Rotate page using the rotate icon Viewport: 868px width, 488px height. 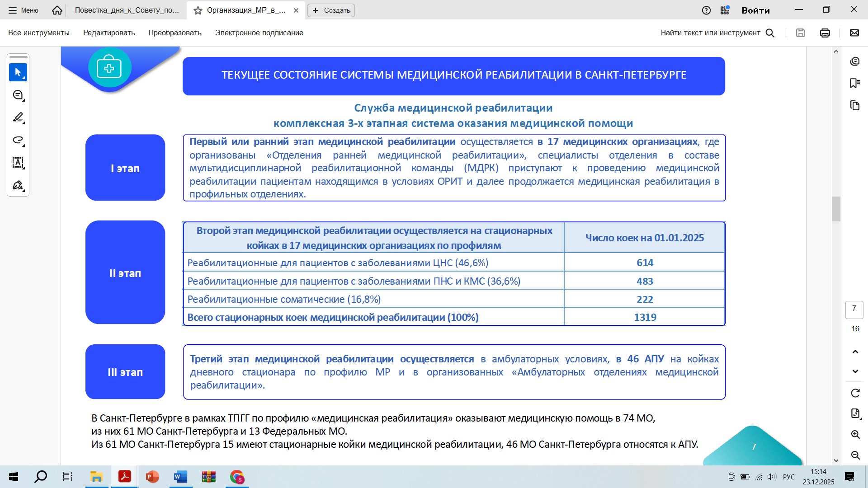pyautogui.click(x=855, y=393)
